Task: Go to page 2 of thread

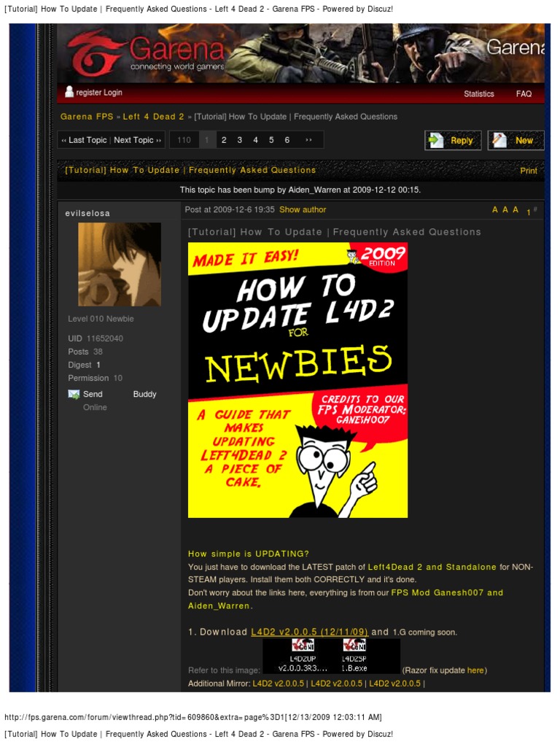Action: pyautogui.click(x=224, y=140)
